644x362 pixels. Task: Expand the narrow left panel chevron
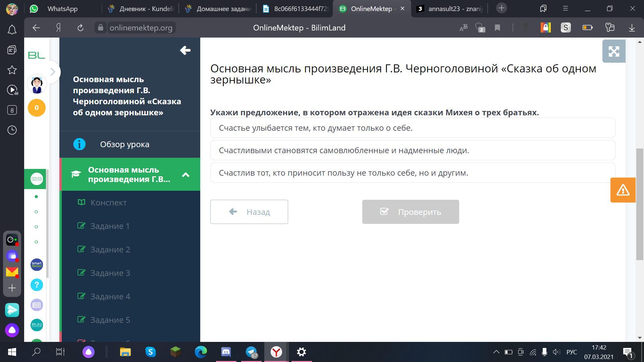coord(53,72)
